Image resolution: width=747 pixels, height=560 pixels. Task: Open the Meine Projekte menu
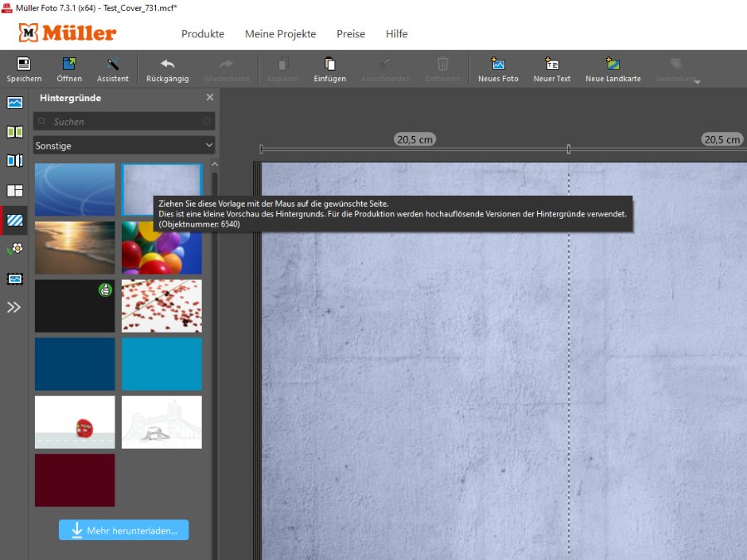coord(281,34)
